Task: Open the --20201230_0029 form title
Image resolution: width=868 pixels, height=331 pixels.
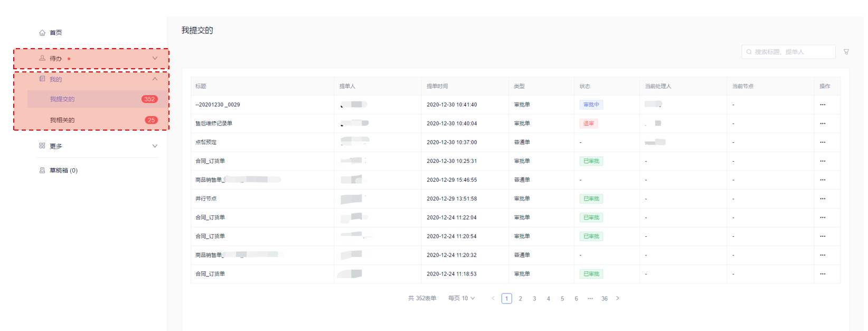Action: click(x=218, y=105)
